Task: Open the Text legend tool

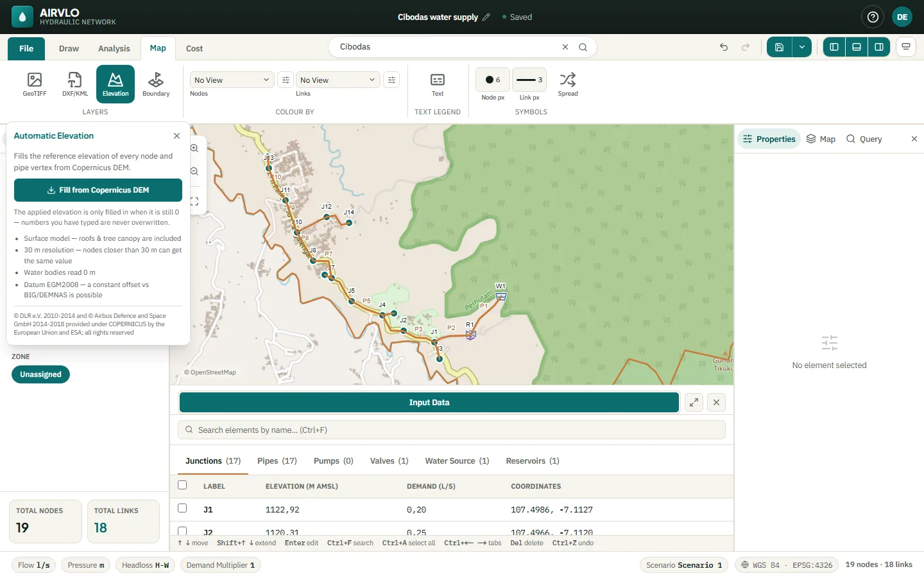Action: tap(438, 84)
